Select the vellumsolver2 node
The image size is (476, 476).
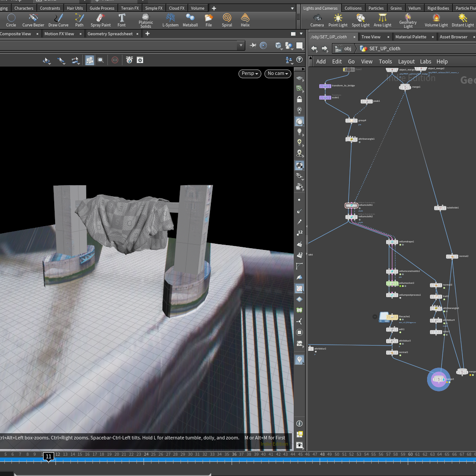(x=392, y=283)
